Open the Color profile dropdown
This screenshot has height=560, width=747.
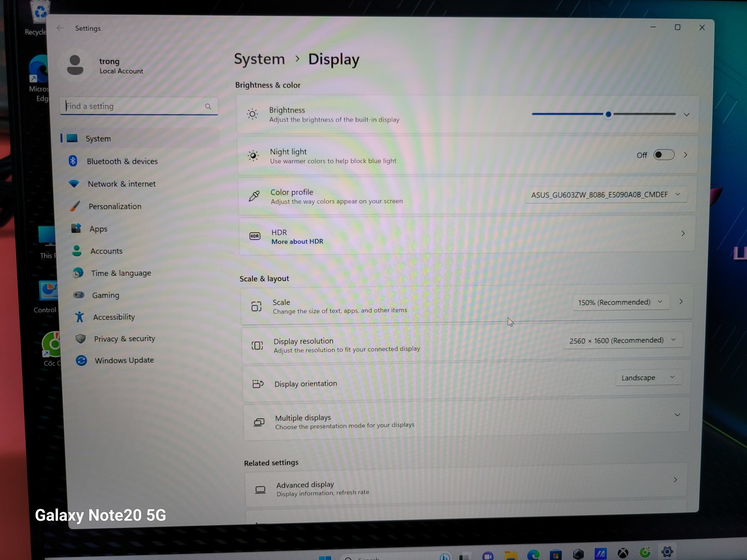605,194
